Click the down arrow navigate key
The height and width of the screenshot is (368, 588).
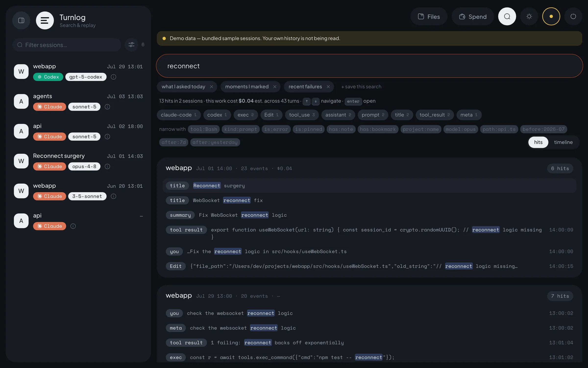pos(316,101)
